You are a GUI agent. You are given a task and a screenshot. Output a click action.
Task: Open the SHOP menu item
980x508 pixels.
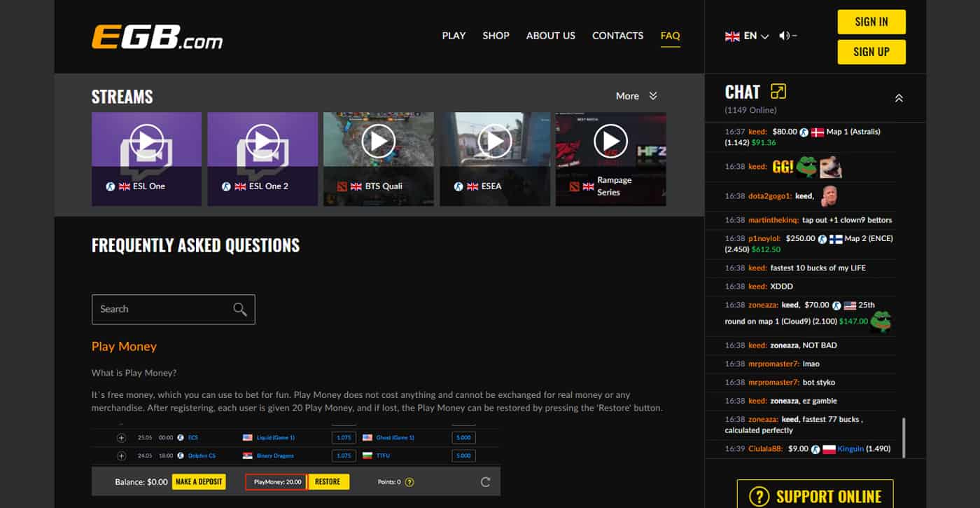[496, 36]
